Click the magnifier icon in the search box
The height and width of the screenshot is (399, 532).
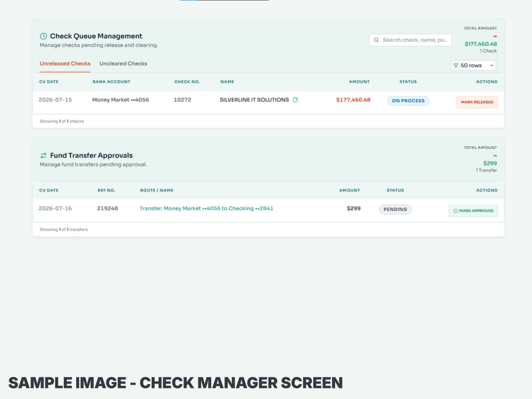(376, 40)
